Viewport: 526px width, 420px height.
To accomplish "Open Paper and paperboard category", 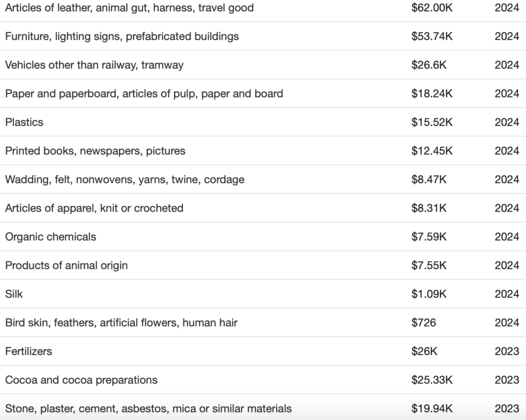I will click(144, 94).
